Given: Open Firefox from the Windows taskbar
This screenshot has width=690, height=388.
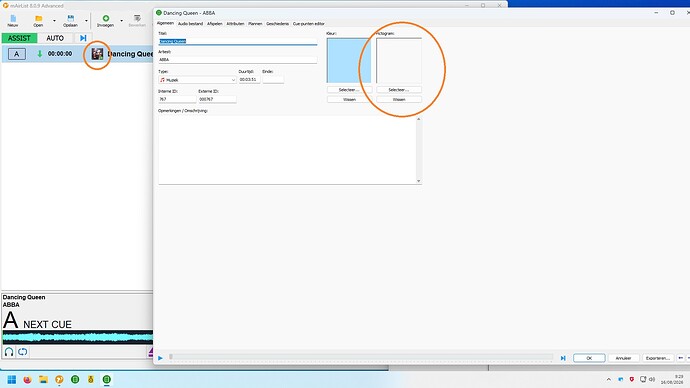Looking at the screenshot, I should coord(27,379).
